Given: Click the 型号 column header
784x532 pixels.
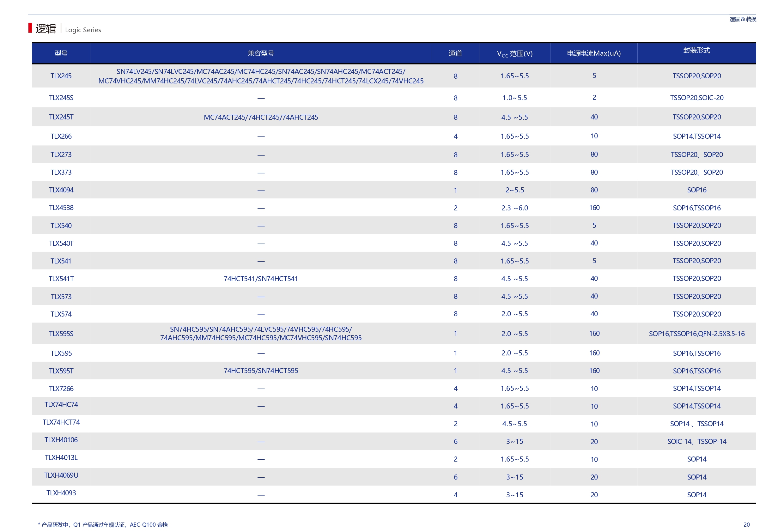Looking at the screenshot, I should pyautogui.click(x=61, y=53).
